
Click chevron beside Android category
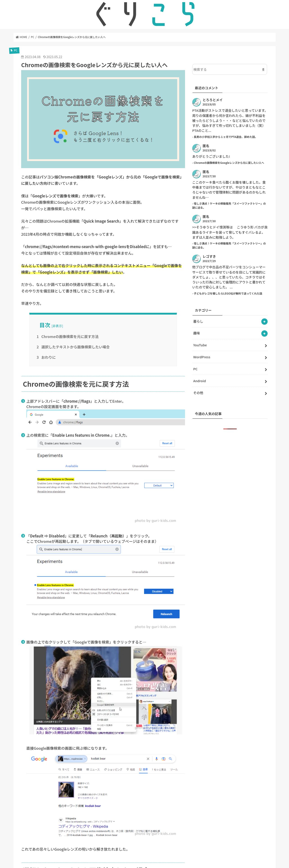pos(265,381)
